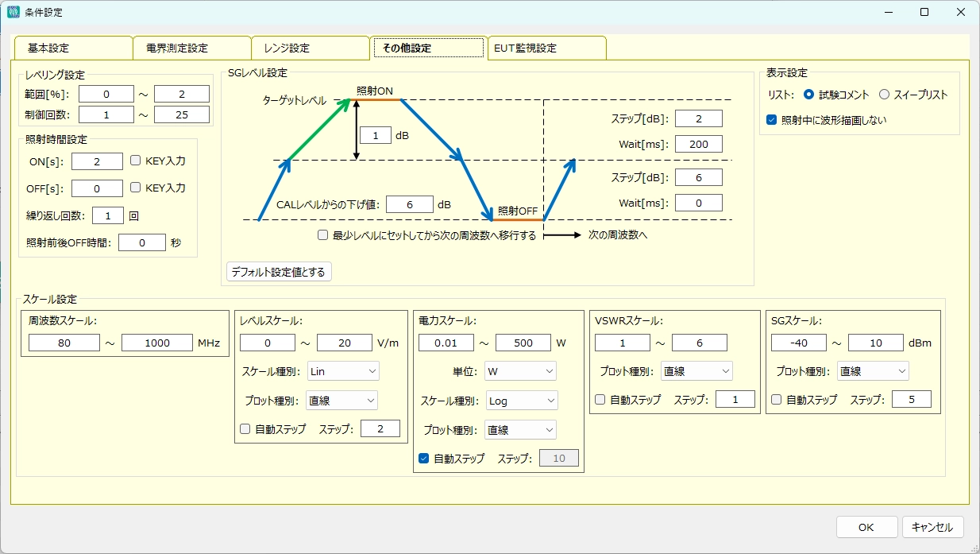Open the EUT監視設定 tab
This screenshot has width=980, height=554.
(546, 48)
